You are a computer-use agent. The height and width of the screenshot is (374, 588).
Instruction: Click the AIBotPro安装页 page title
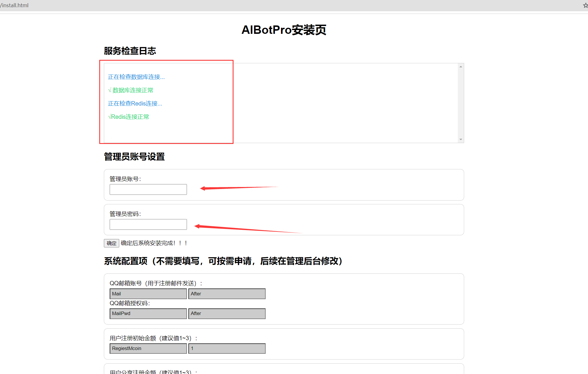[284, 30]
